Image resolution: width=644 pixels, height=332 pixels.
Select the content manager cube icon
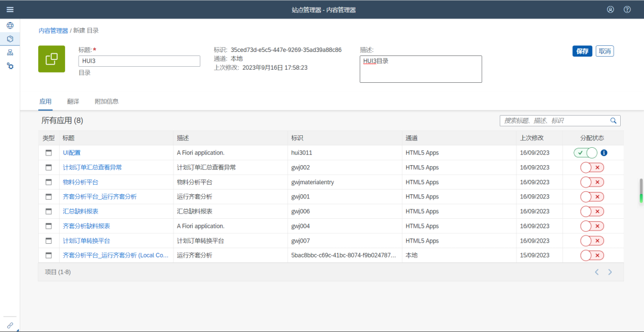click(x=10, y=39)
